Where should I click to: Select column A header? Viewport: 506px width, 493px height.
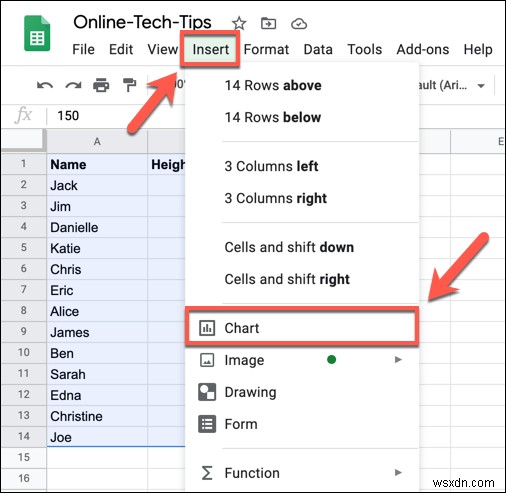[97, 141]
